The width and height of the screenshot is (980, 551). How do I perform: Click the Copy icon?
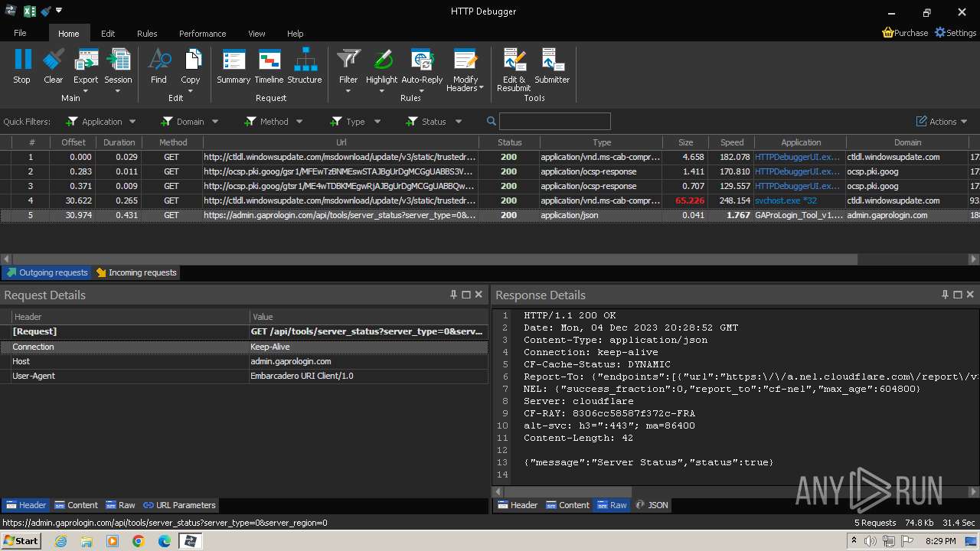pos(191,60)
